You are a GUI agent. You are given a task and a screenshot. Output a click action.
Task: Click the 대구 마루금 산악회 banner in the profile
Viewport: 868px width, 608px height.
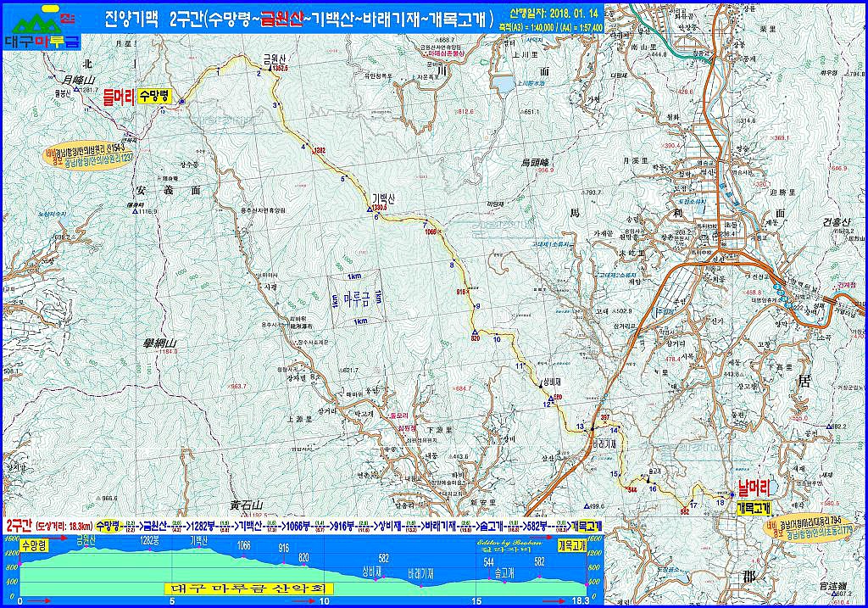pyautogui.click(x=248, y=588)
